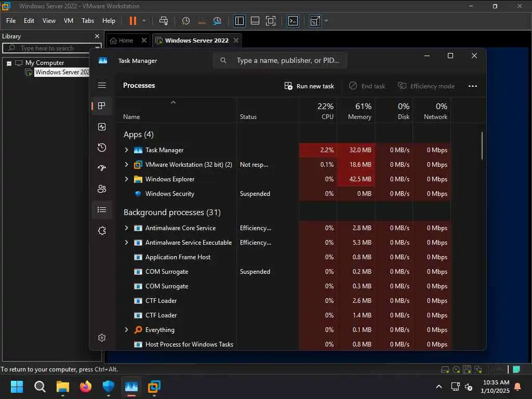Select Host Process for Windows Tasks row
Image resolution: width=532 pixels, height=399 pixels.
click(283, 344)
